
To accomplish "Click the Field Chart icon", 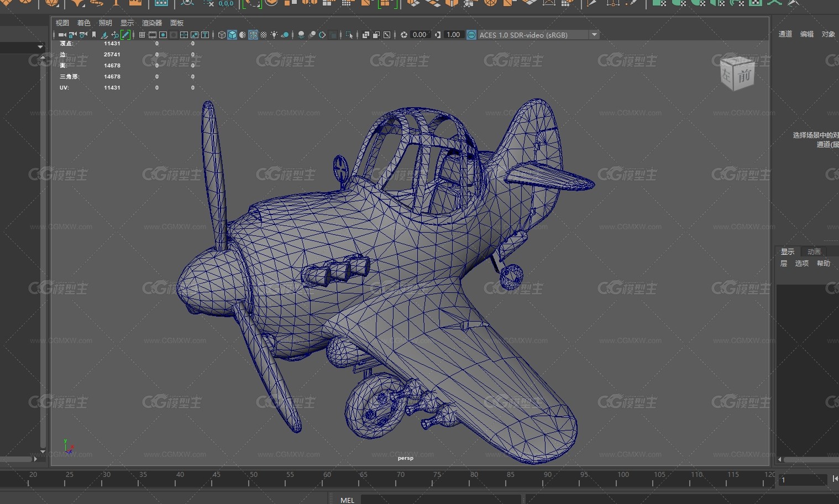I will 184,35.
